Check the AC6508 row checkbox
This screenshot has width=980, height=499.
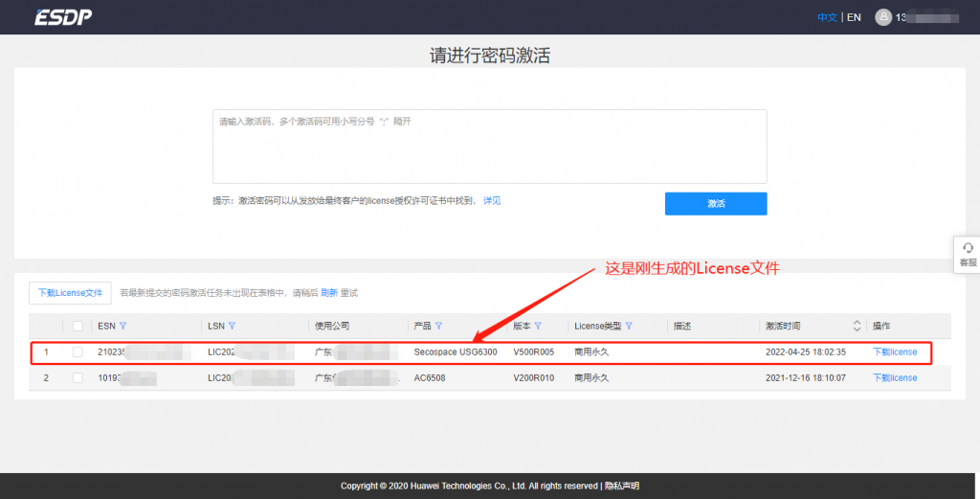pyautogui.click(x=78, y=377)
